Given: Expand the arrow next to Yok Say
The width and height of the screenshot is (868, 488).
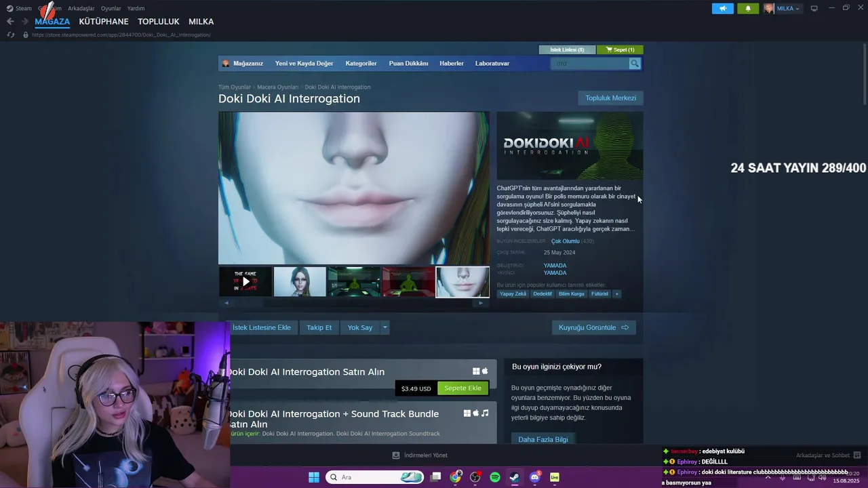Looking at the screenshot, I should (384, 327).
